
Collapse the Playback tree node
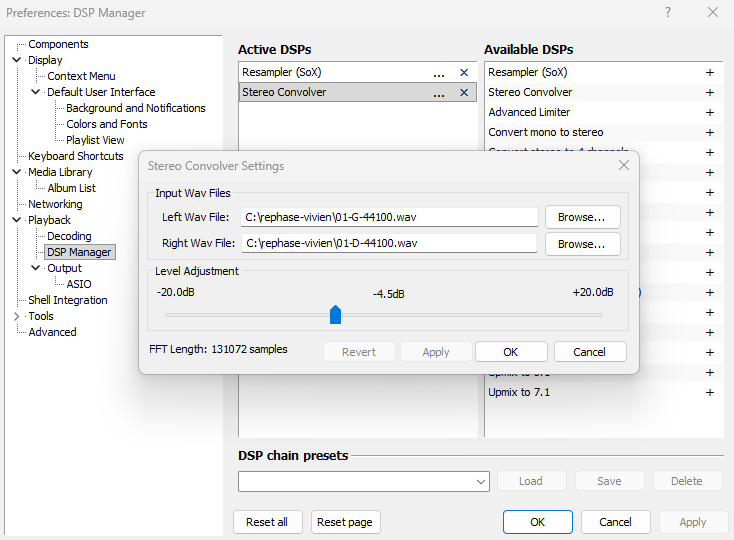[x=16, y=220]
